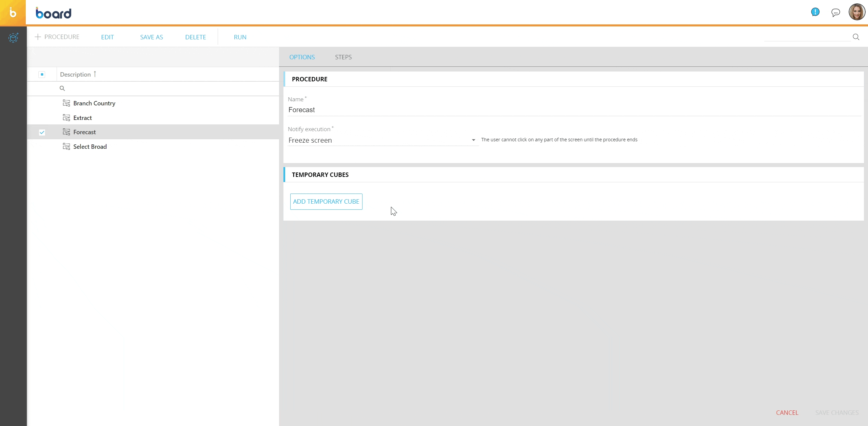Image resolution: width=868 pixels, height=426 pixels.
Task: Click the Select Broad procedure icon
Action: [66, 146]
